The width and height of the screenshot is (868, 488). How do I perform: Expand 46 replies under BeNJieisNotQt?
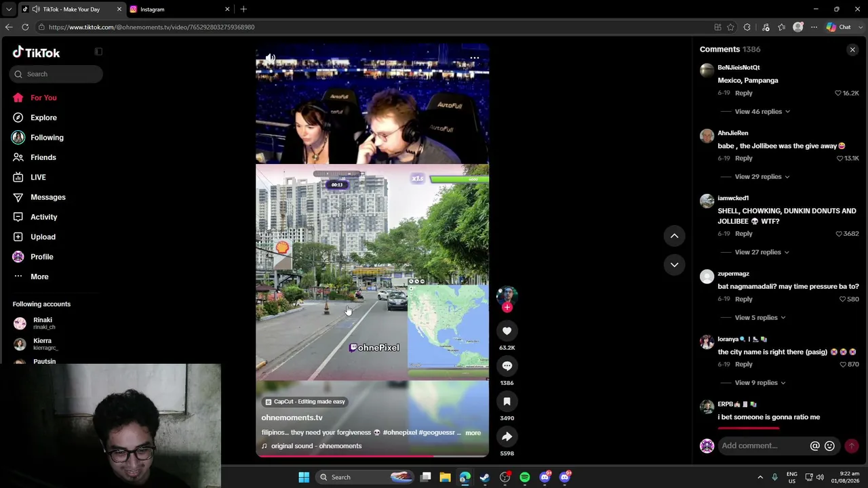(762, 112)
